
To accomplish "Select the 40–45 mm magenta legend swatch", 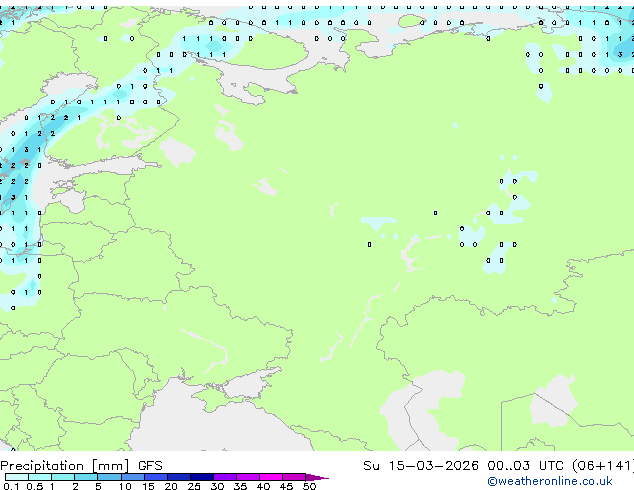I will coord(271,477).
